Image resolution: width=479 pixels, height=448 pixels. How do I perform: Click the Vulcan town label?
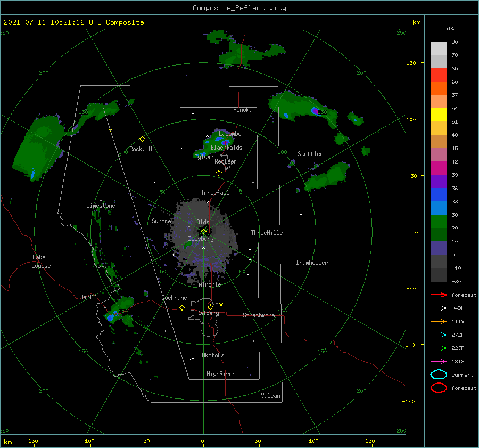pyautogui.click(x=270, y=396)
